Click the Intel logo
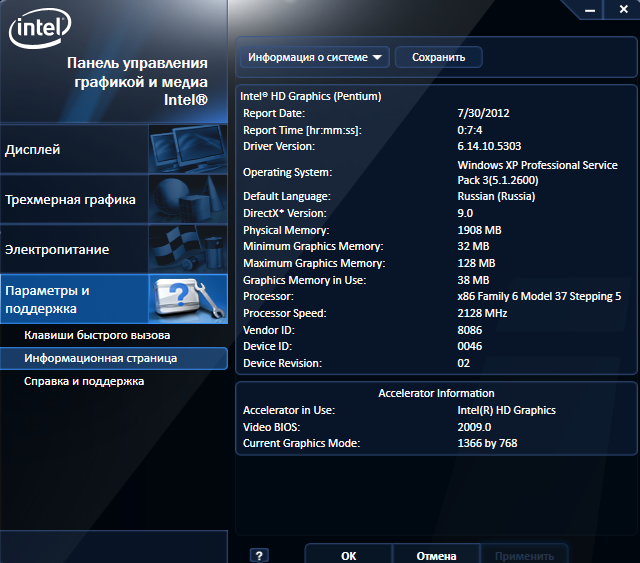The image size is (640, 563). pyautogui.click(x=40, y=28)
